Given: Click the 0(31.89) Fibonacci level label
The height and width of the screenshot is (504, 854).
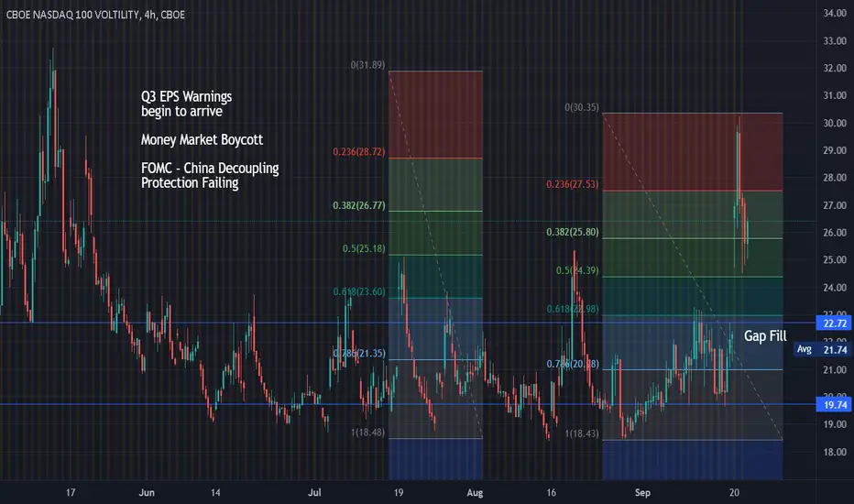Looking at the screenshot, I should coord(367,65).
